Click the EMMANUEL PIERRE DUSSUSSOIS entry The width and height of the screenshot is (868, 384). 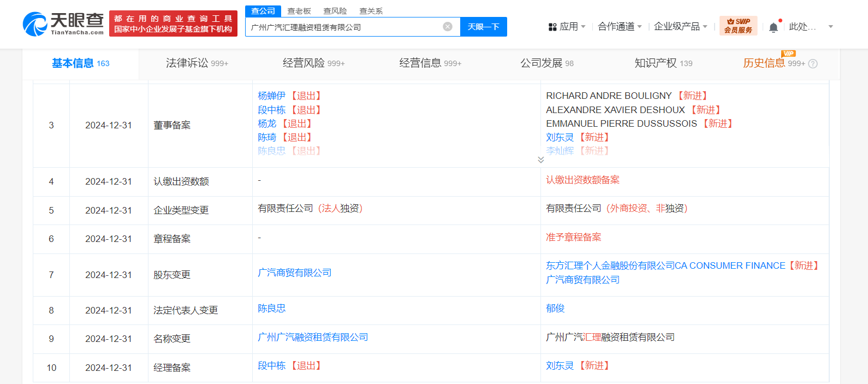[621, 123]
